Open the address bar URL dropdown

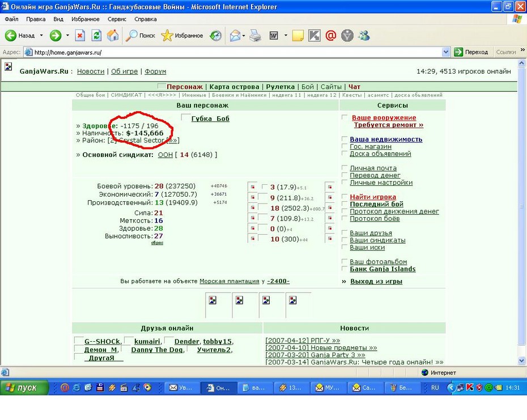click(x=445, y=52)
